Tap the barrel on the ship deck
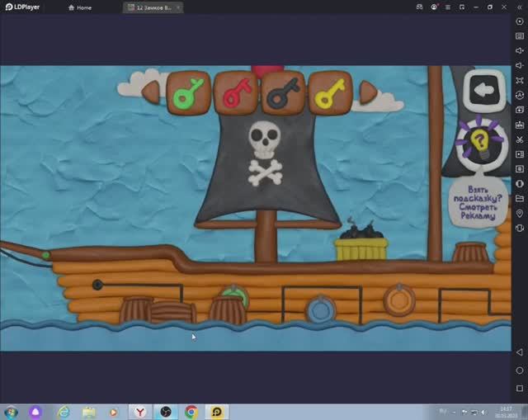528x420 pixels. (x=470, y=252)
